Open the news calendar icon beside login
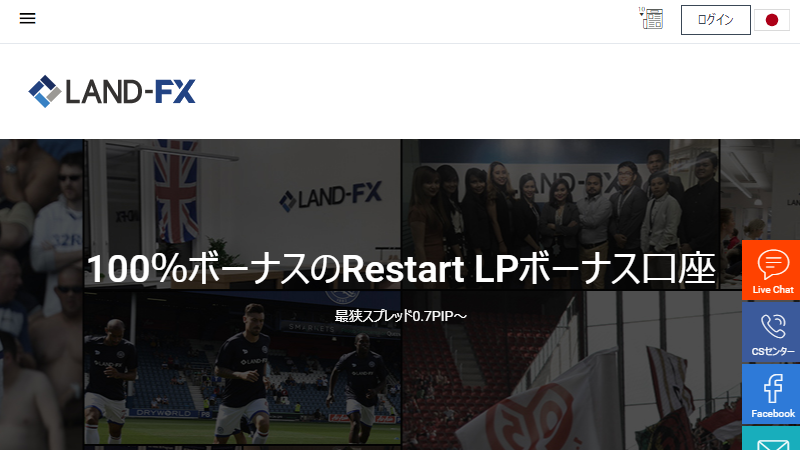The image size is (800, 450). pyautogui.click(x=651, y=18)
